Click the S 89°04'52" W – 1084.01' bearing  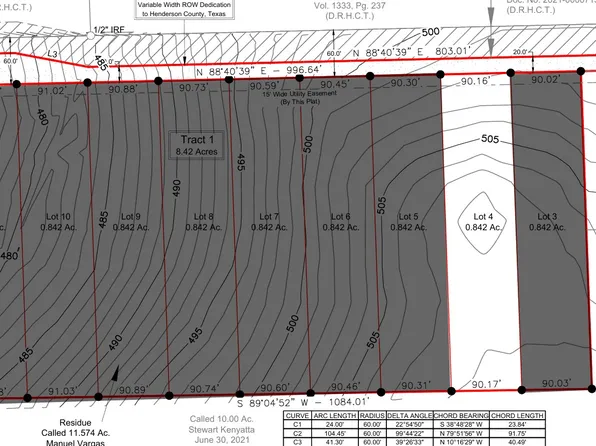[x=303, y=402]
